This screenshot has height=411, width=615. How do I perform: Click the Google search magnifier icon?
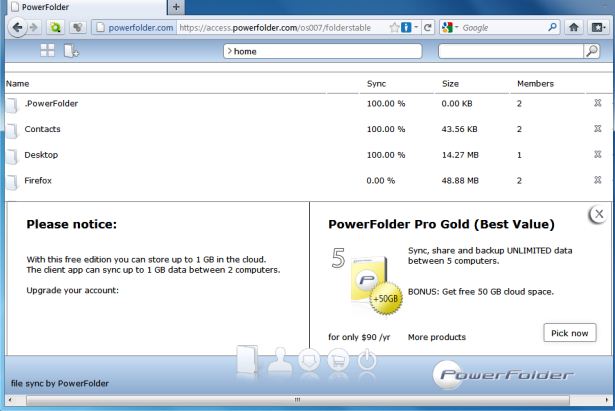(552, 27)
